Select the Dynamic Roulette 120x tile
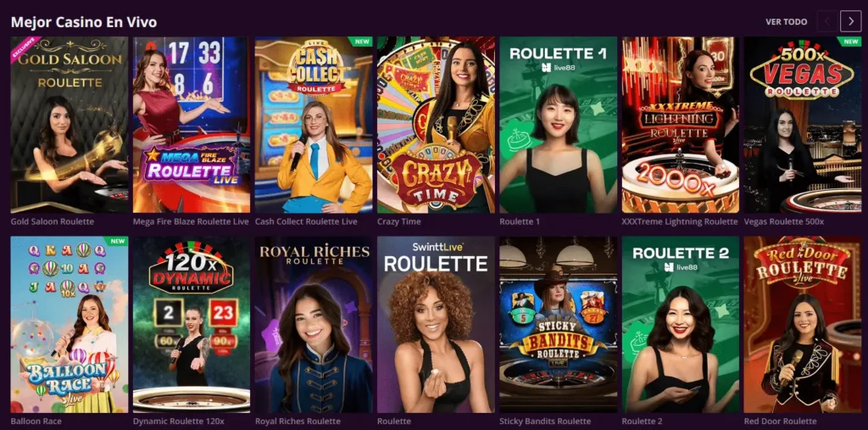The width and height of the screenshot is (868, 430). (192, 325)
